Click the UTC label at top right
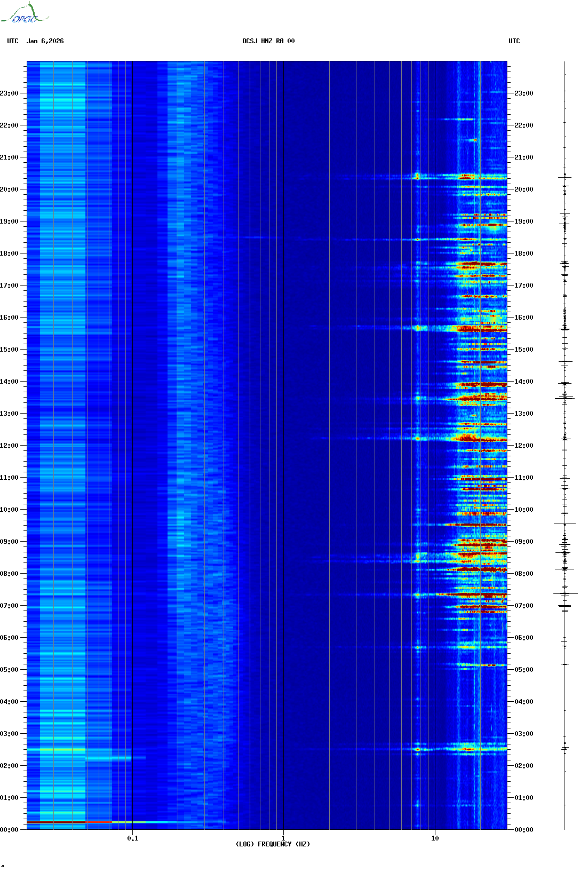The height and width of the screenshot is (872, 588). click(514, 41)
